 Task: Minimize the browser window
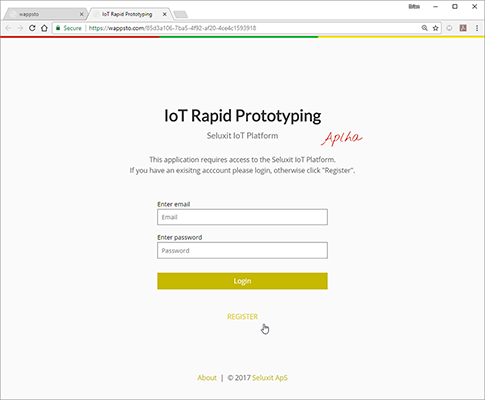click(x=435, y=7)
